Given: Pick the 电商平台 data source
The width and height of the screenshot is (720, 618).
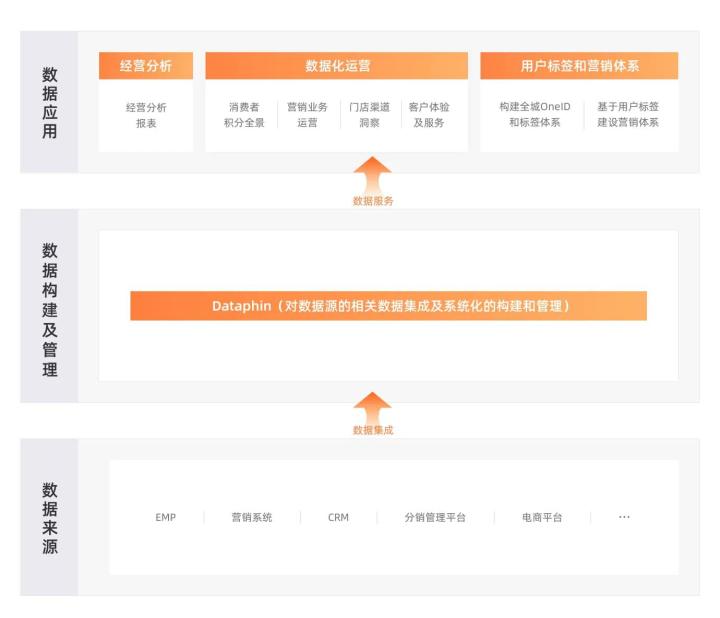Looking at the screenshot, I should tap(542, 518).
